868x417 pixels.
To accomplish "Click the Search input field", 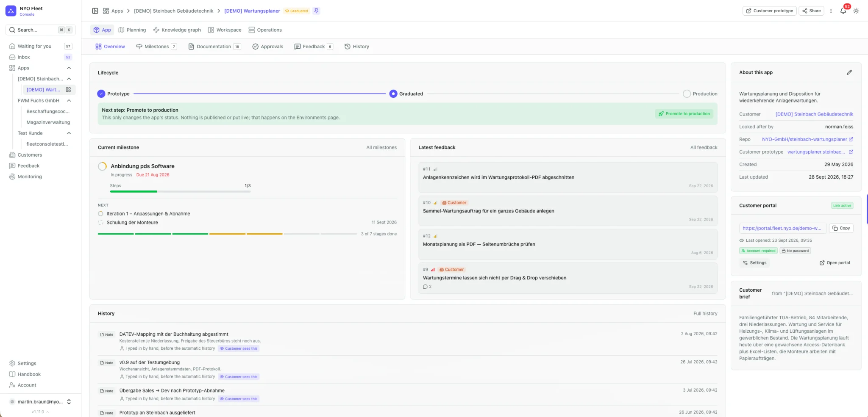I will (40, 30).
